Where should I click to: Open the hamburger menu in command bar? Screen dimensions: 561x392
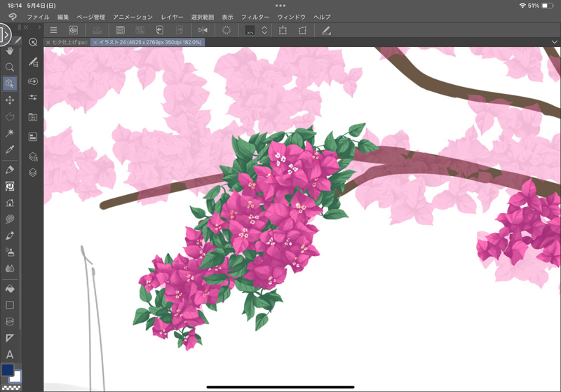pos(53,30)
